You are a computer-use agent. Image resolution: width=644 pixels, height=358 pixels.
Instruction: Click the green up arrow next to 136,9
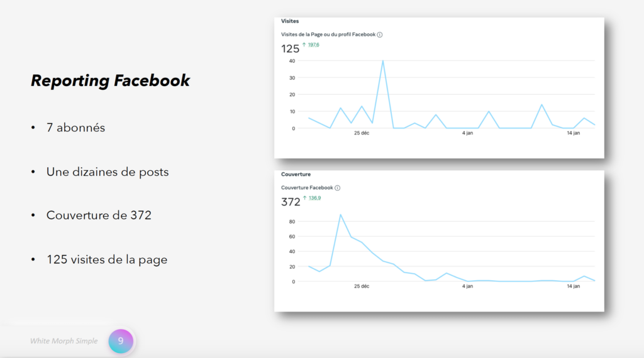[304, 198]
